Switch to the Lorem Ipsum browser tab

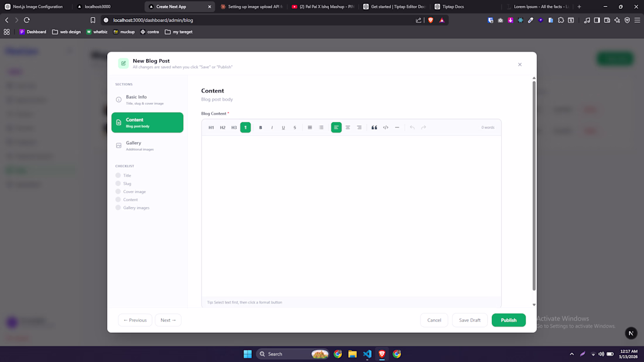coord(537,6)
